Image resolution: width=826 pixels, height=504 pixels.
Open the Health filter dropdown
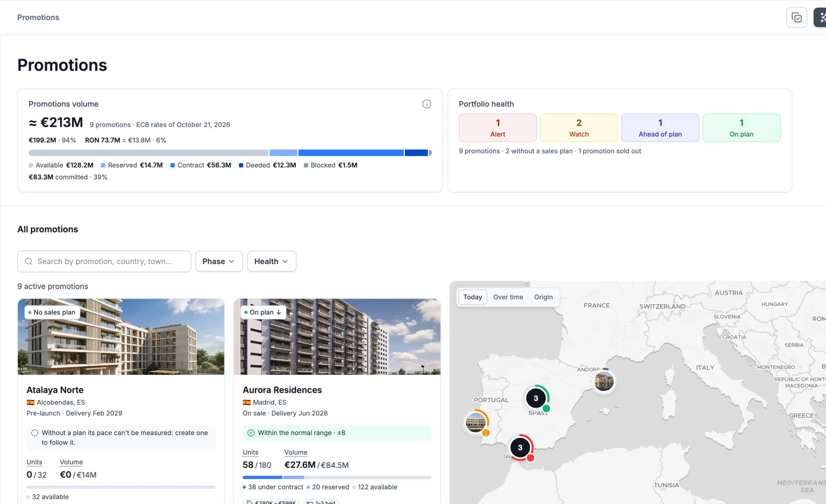tap(272, 261)
